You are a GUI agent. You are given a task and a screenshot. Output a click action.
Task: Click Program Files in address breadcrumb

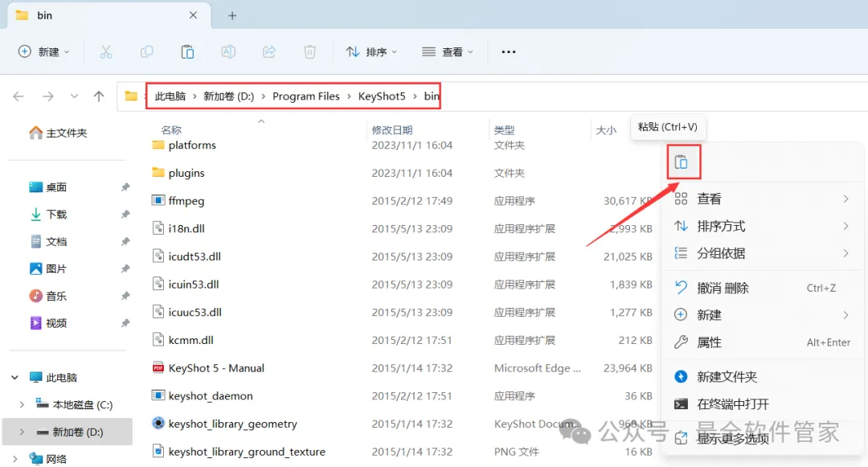tap(306, 96)
